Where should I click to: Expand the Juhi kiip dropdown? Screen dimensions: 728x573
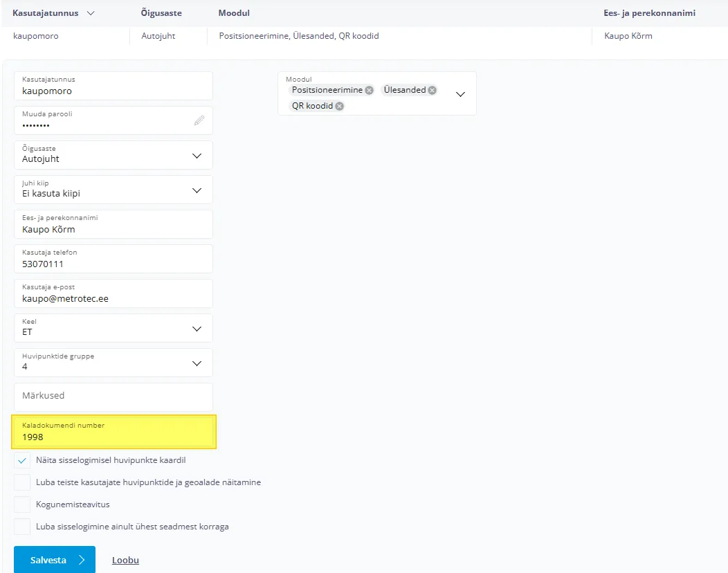click(197, 190)
